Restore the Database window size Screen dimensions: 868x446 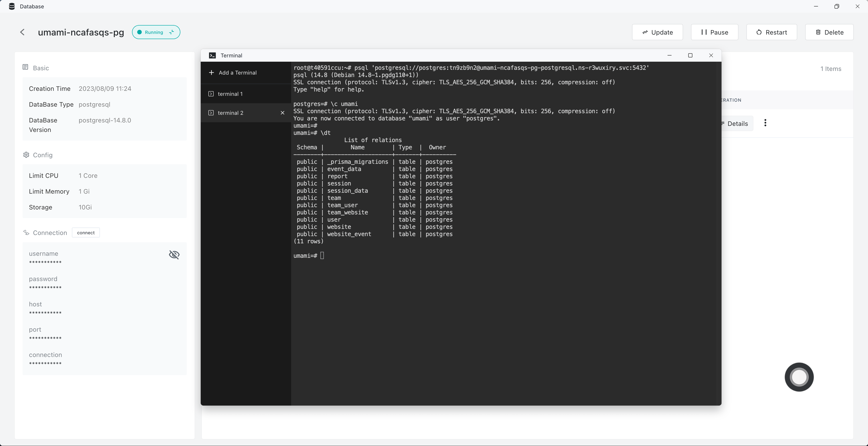[x=836, y=6]
